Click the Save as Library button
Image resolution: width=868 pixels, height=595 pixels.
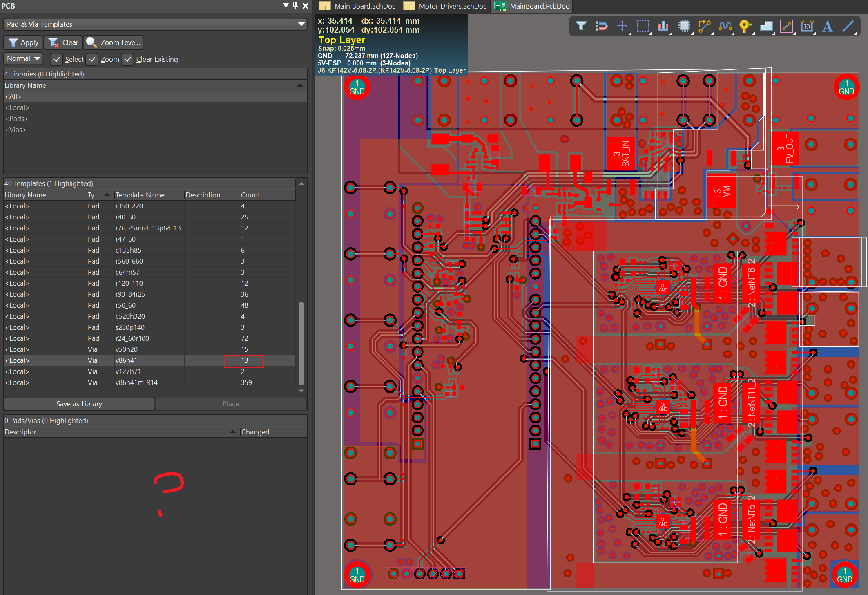click(x=79, y=404)
